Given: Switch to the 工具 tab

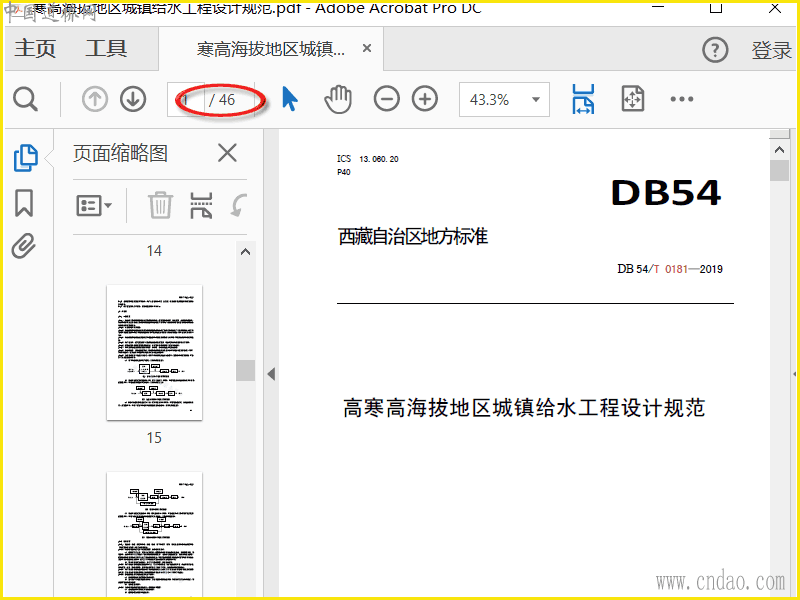Looking at the screenshot, I should pos(106,49).
